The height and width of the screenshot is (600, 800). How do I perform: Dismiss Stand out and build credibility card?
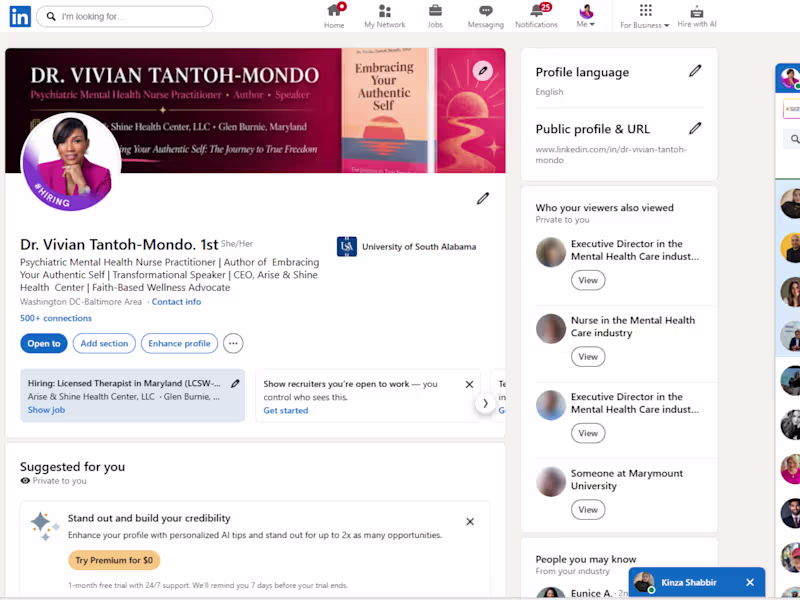[470, 521]
